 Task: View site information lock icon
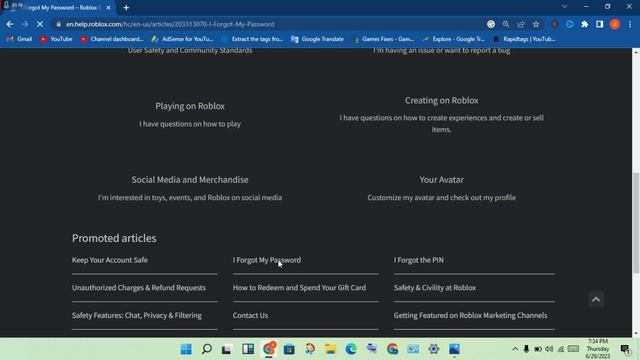(x=59, y=24)
